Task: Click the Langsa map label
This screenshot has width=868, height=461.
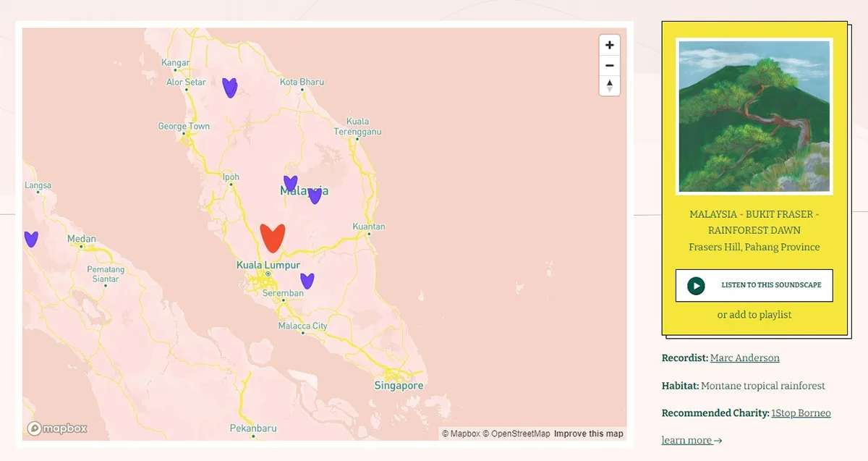Action: click(x=38, y=185)
